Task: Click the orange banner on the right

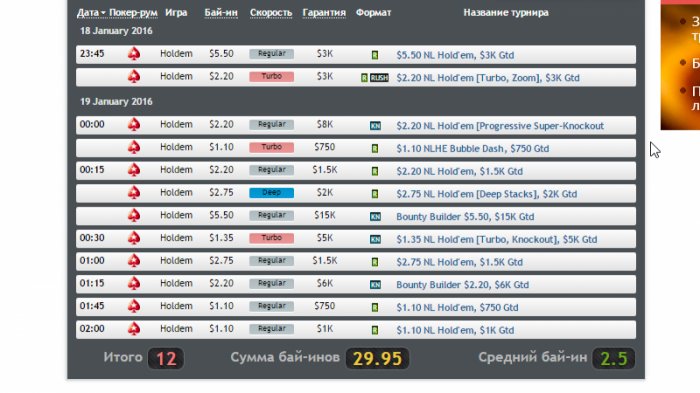Action: [x=680, y=67]
